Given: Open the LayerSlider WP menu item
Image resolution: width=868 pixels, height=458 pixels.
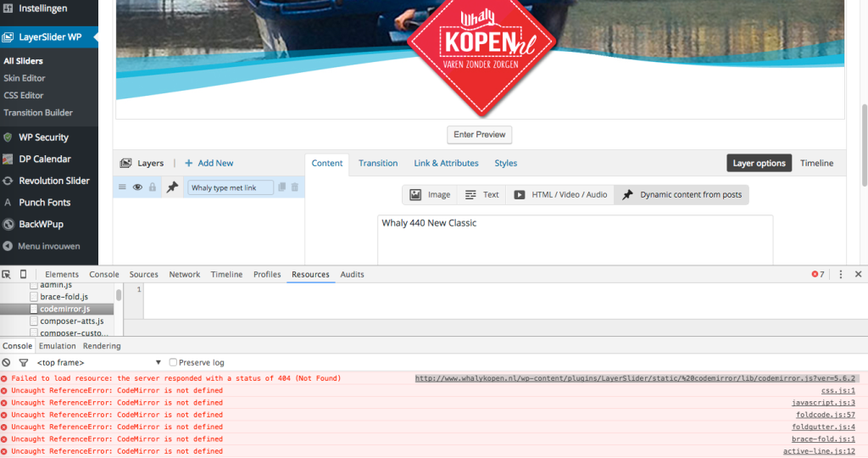Looking at the screenshot, I should coord(48,37).
